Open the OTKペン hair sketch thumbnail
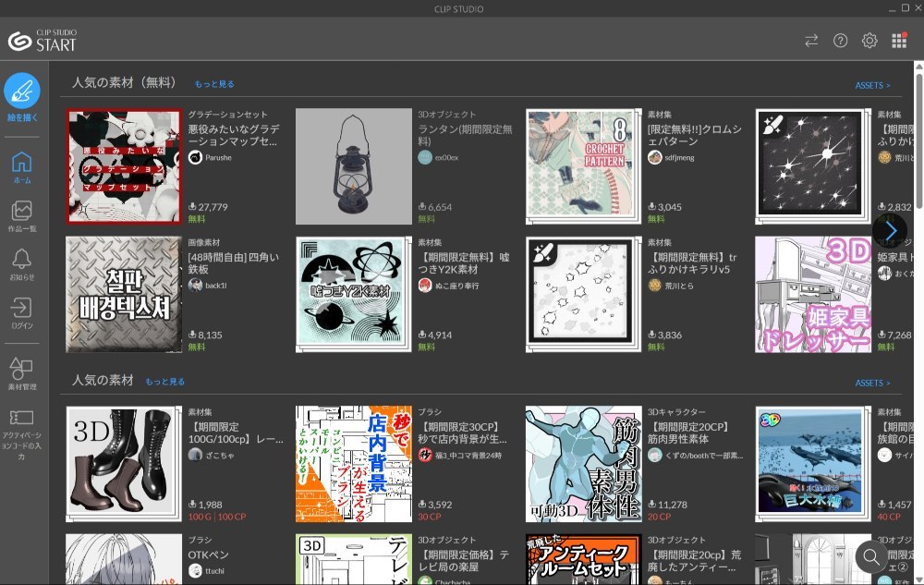The width and height of the screenshot is (924, 585). point(124,559)
